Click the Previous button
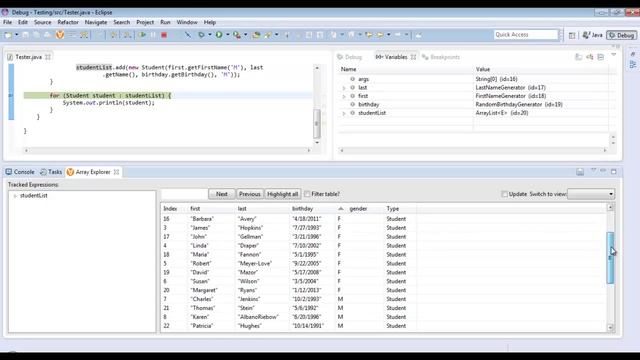 [x=249, y=194]
